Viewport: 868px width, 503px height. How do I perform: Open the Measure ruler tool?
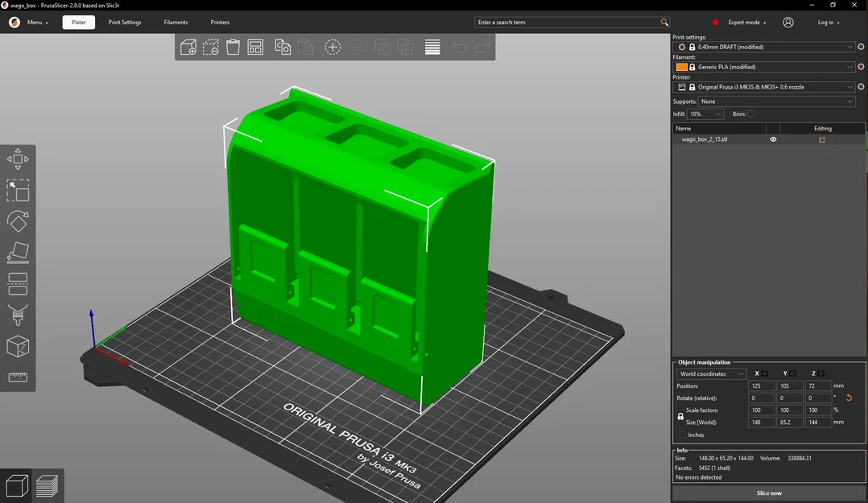(x=18, y=377)
